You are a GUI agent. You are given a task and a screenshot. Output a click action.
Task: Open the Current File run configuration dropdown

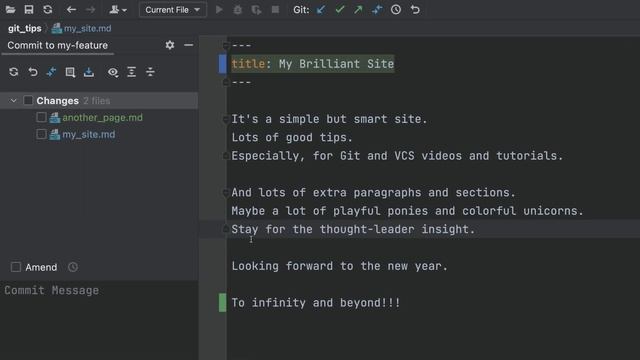pos(173,9)
